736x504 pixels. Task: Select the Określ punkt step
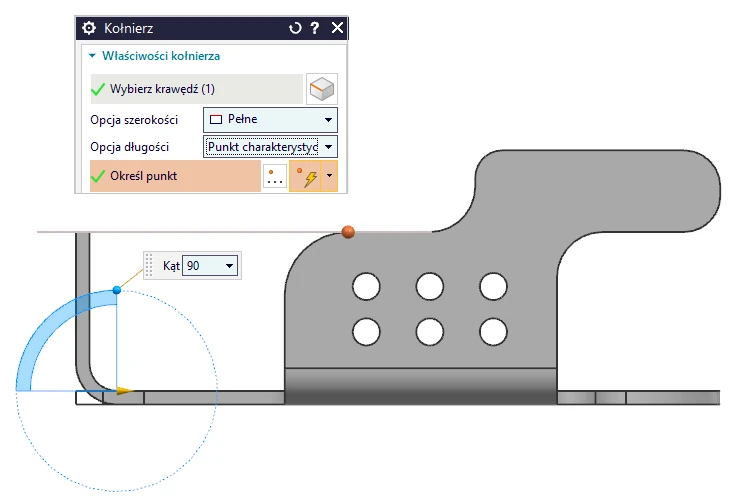175,177
